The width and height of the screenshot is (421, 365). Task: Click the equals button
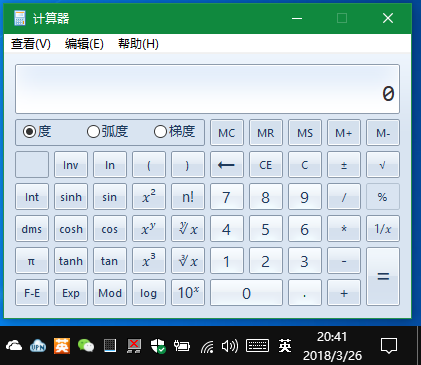coord(383,276)
